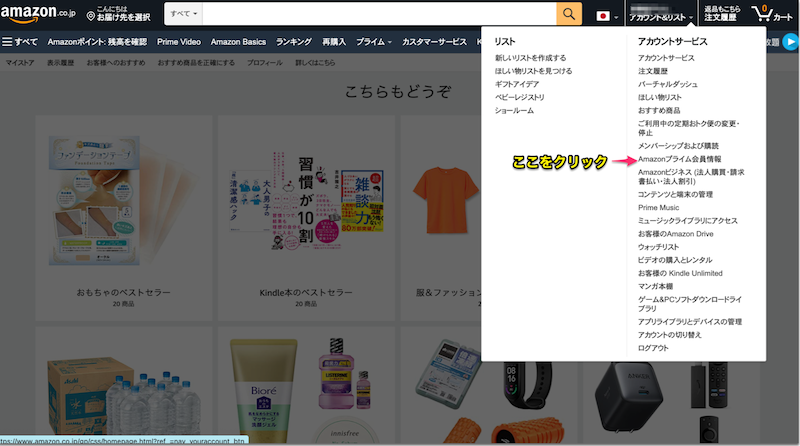Open お客様のAmazon Drive link
Image resolution: width=800 pixels, height=446 pixels.
(x=676, y=234)
